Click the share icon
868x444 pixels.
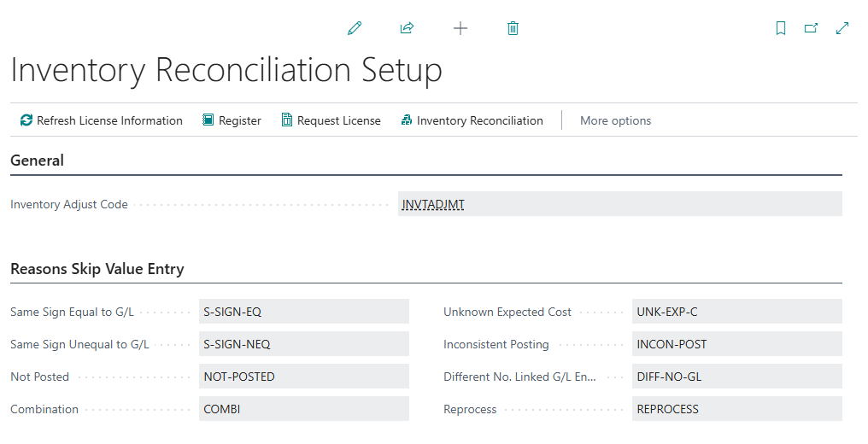pyautogui.click(x=407, y=28)
